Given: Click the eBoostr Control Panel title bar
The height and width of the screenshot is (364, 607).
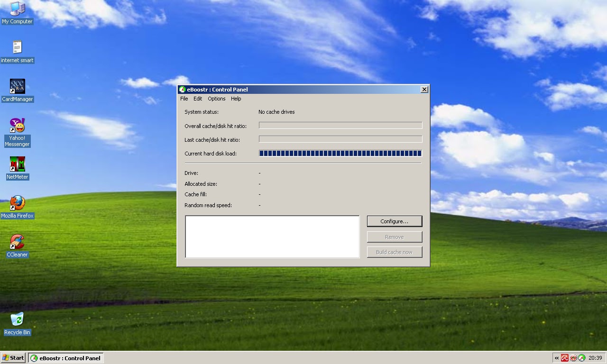Looking at the screenshot, I should (x=303, y=90).
